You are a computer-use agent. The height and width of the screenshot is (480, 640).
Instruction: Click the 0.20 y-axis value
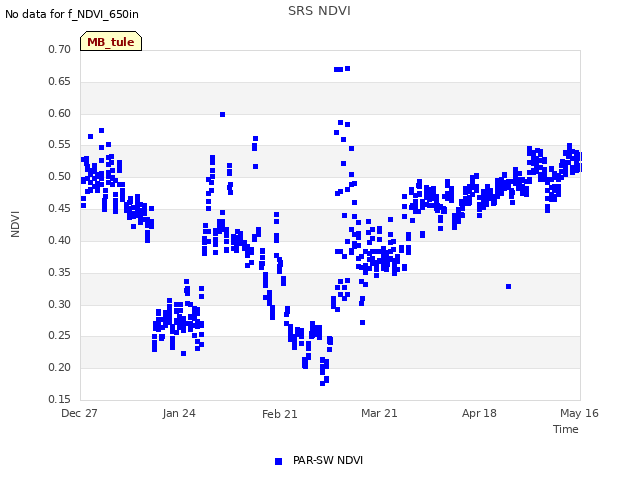coord(59,367)
